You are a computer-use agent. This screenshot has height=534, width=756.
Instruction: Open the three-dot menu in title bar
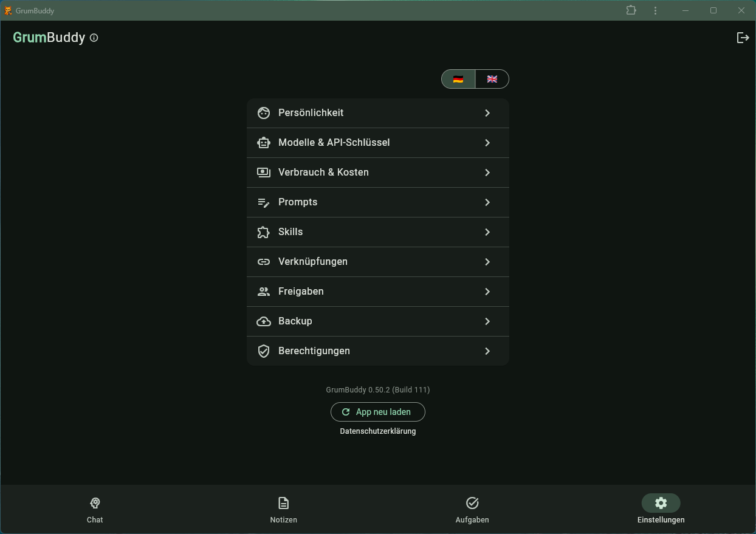[656, 10]
